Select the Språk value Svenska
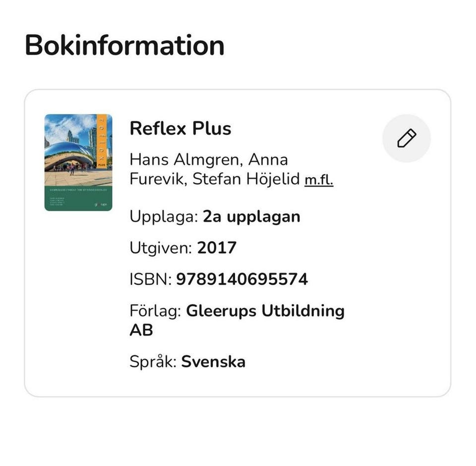 [214, 361]
